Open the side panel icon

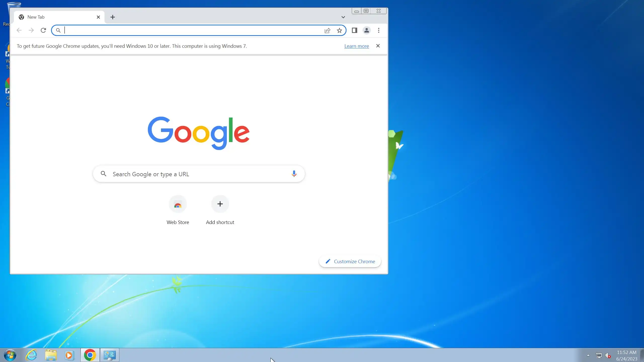(354, 30)
